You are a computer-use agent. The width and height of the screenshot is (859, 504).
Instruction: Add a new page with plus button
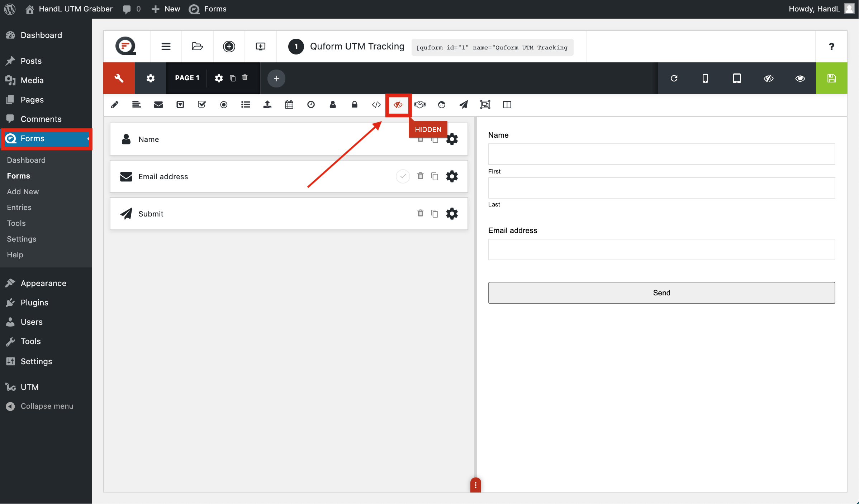(276, 79)
